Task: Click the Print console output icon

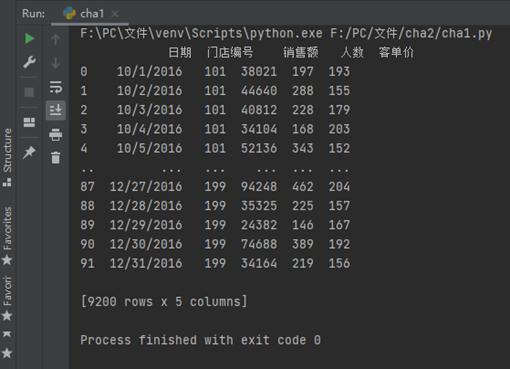Action: pos(56,135)
